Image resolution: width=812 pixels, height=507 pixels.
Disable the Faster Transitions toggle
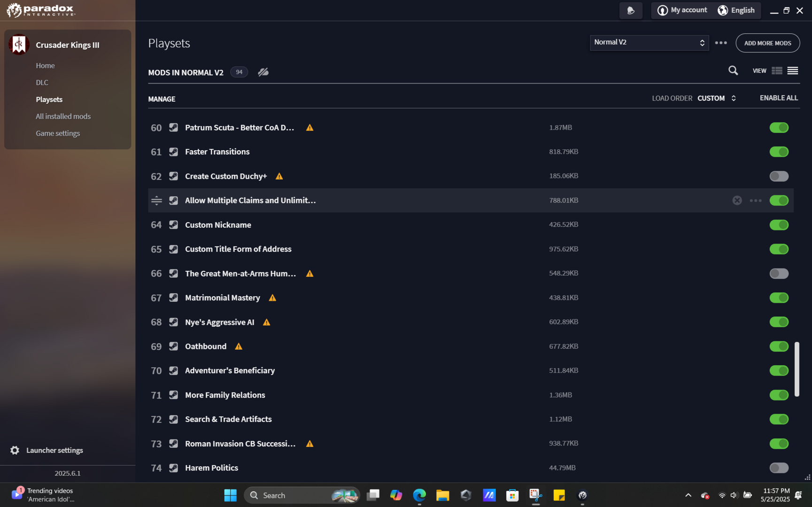[x=779, y=152]
